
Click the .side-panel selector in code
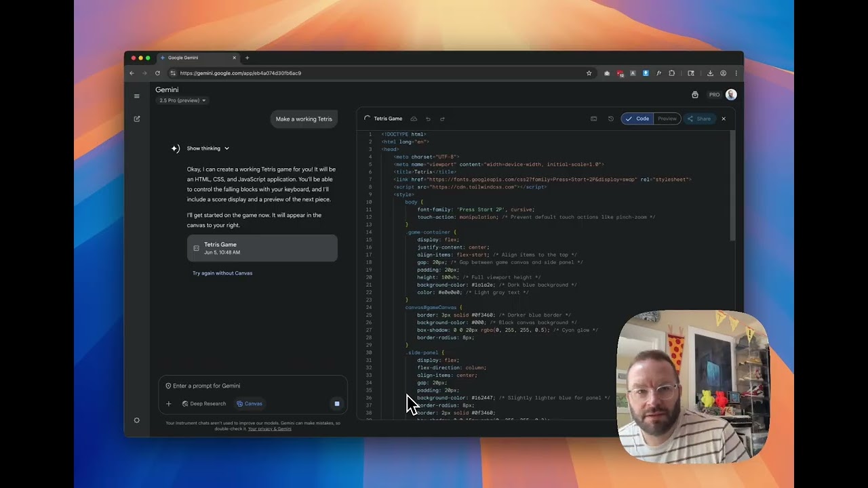422,352
